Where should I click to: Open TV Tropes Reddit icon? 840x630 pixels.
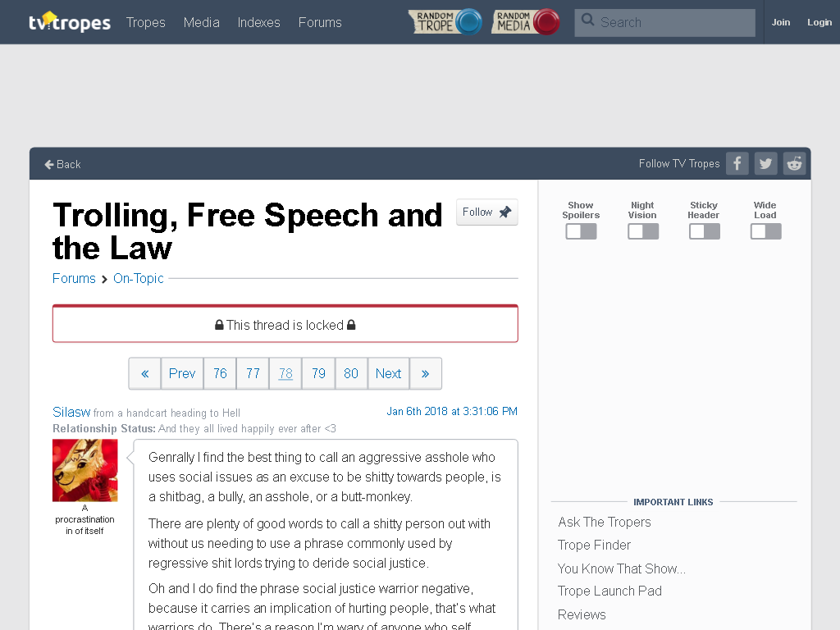794,163
